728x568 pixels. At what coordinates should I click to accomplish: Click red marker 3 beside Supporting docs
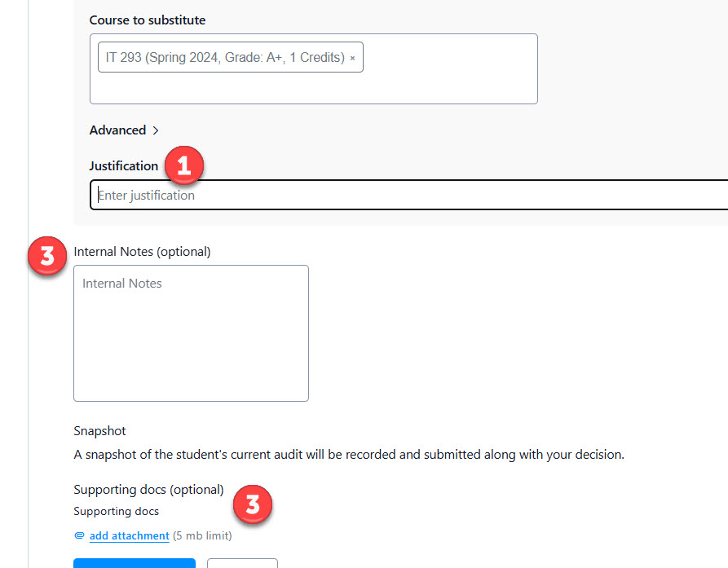pyautogui.click(x=253, y=504)
